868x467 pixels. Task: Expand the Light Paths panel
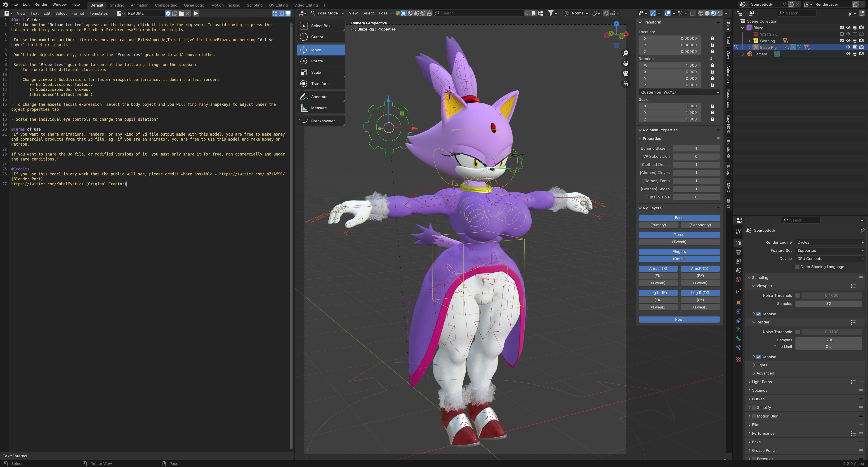pos(762,382)
